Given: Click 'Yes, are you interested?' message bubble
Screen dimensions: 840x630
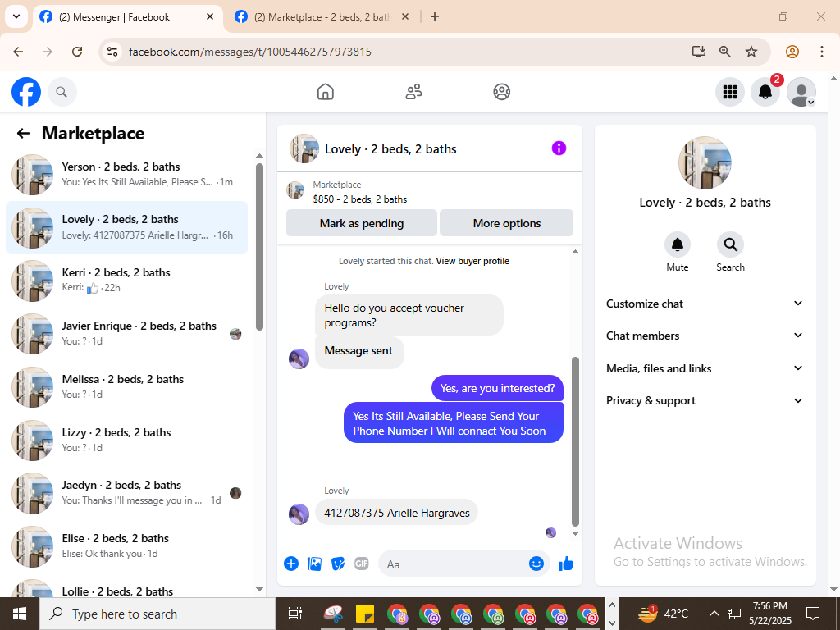Looking at the screenshot, I should (x=497, y=388).
